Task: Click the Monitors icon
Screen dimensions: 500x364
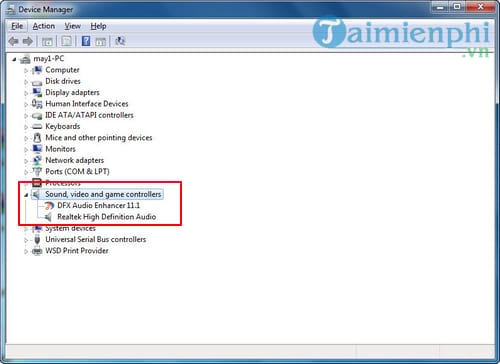Action: tap(37, 149)
